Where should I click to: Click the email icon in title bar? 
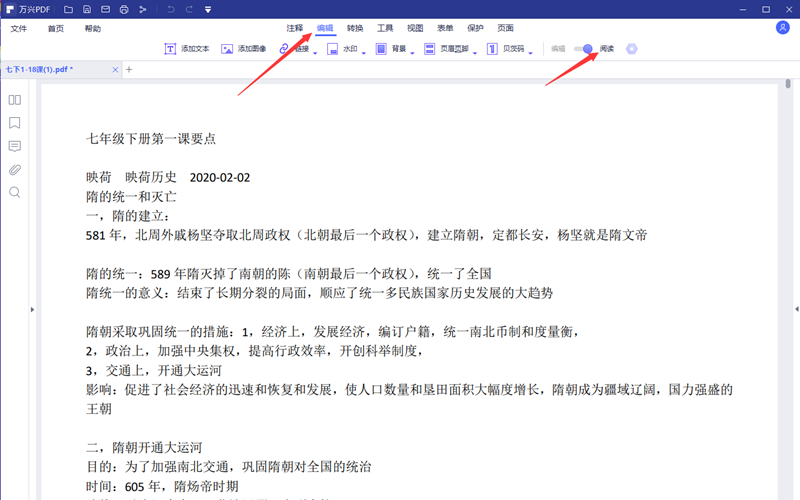(x=106, y=9)
